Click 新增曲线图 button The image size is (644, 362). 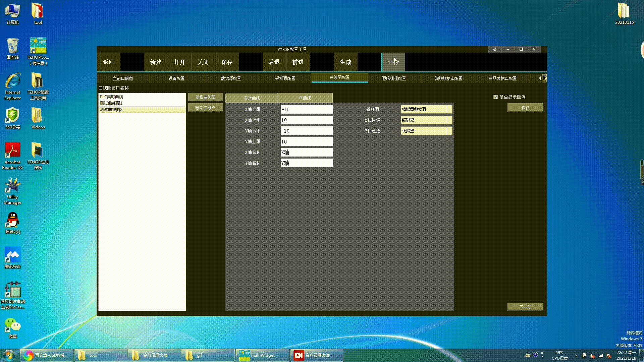(205, 97)
